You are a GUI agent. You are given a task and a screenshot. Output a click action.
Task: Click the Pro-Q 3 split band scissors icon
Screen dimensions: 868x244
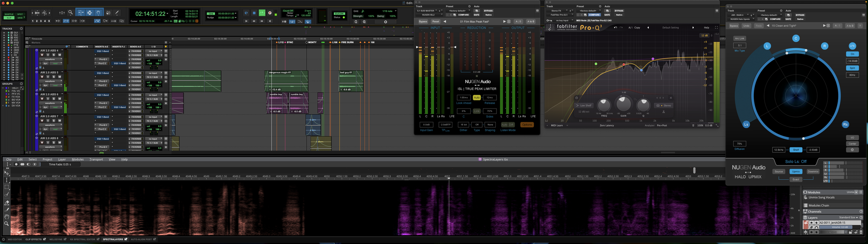[x=663, y=112]
